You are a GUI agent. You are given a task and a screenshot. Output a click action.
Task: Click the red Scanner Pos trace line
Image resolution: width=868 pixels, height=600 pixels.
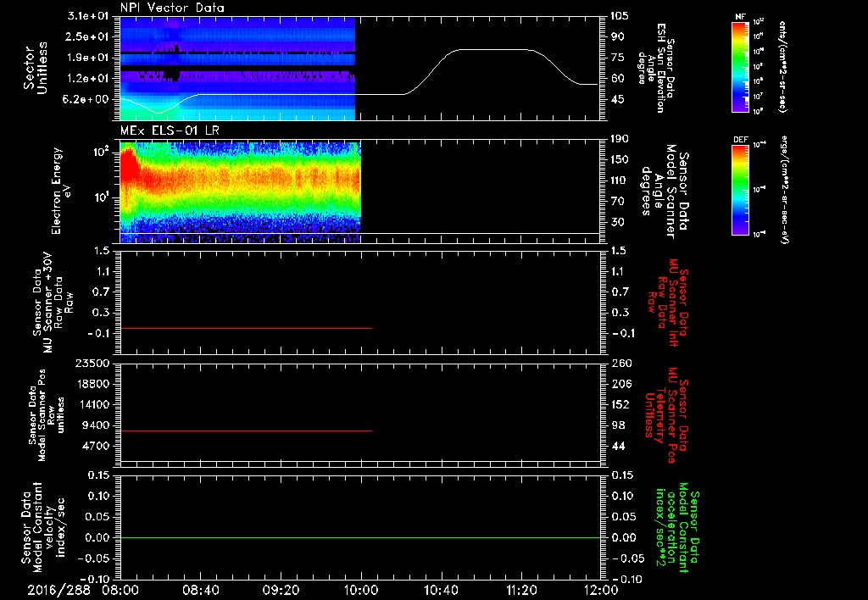point(246,431)
